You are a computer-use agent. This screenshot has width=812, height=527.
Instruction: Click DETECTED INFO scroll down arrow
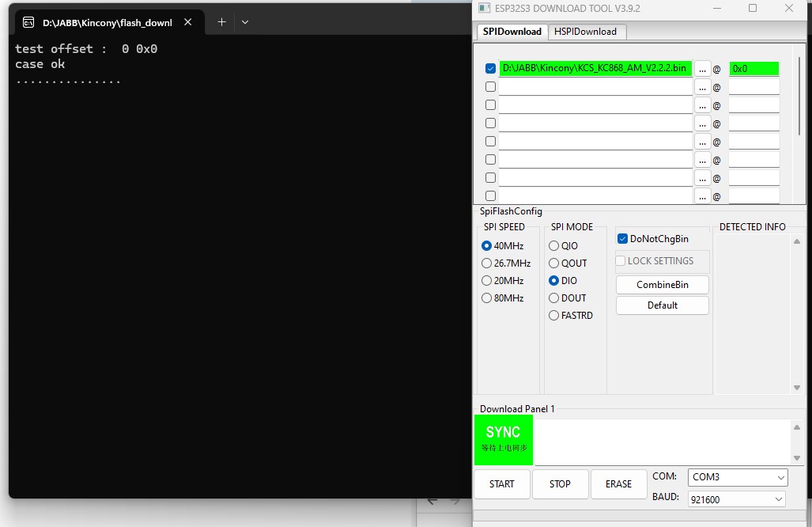point(797,388)
